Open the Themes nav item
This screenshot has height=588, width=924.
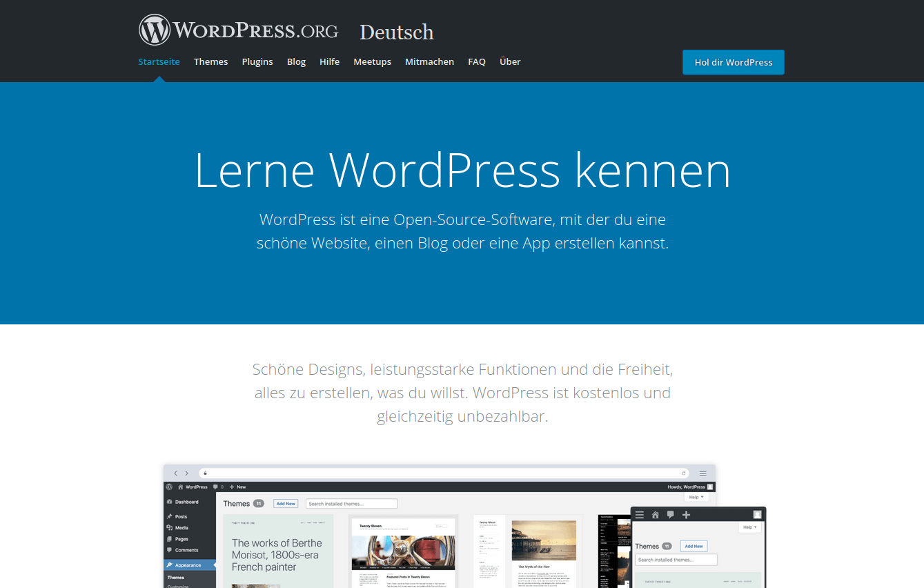point(210,61)
